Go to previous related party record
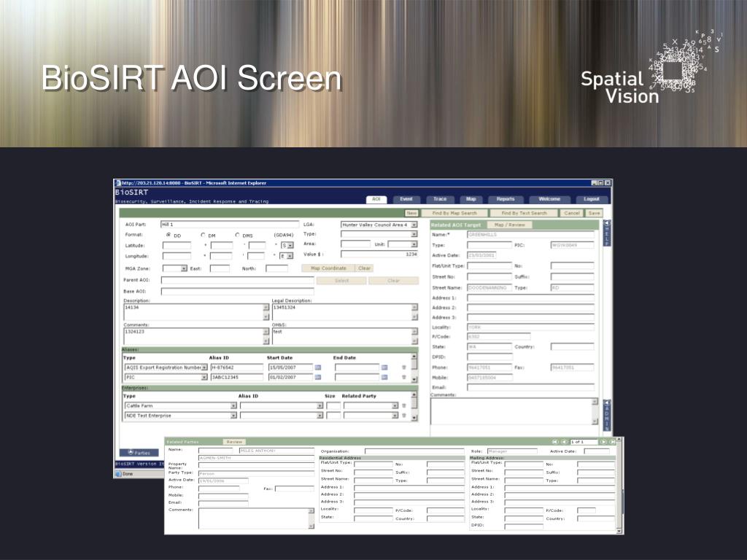 click(x=564, y=442)
